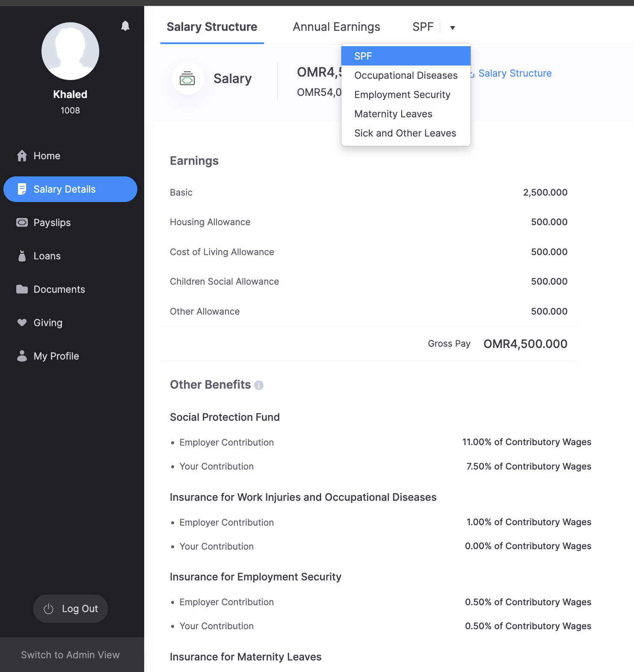Click Switch to Admin View
The image size is (634, 672).
click(71, 655)
